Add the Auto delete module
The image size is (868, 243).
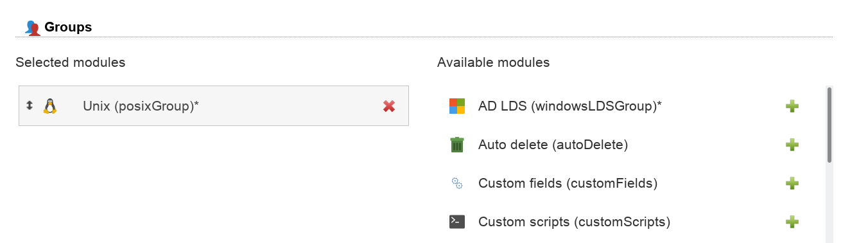(x=792, y=145)
